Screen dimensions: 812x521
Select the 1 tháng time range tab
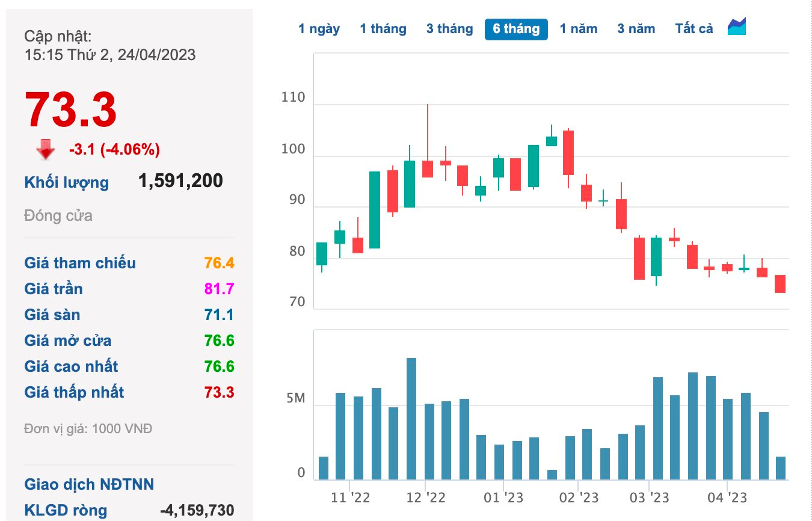383,29
